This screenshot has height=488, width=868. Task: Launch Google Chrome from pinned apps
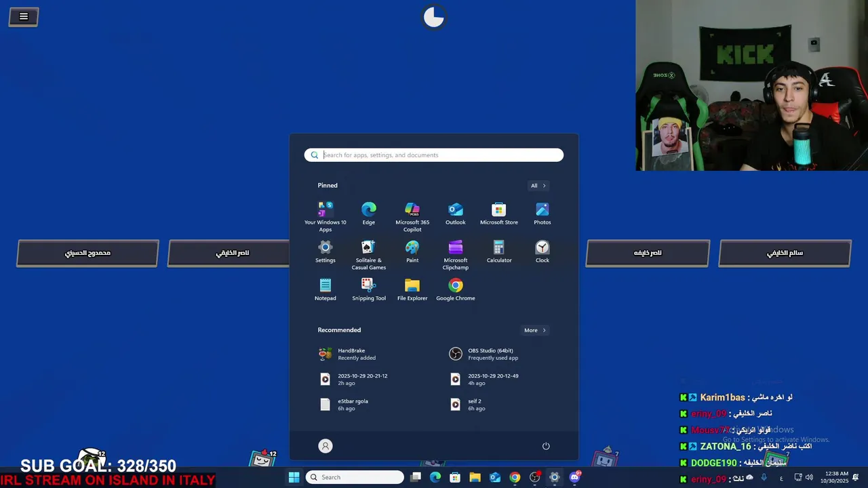tap(456, 289)
